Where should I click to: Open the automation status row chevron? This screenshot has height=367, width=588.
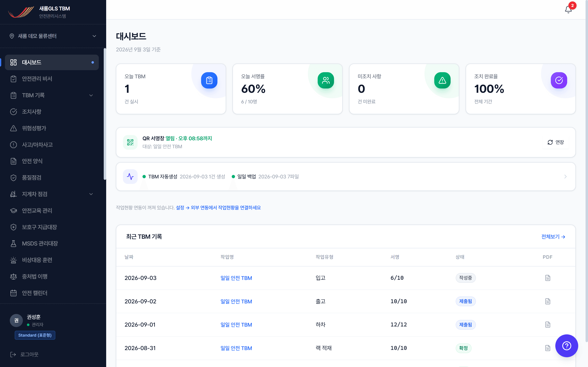(565, 176)
